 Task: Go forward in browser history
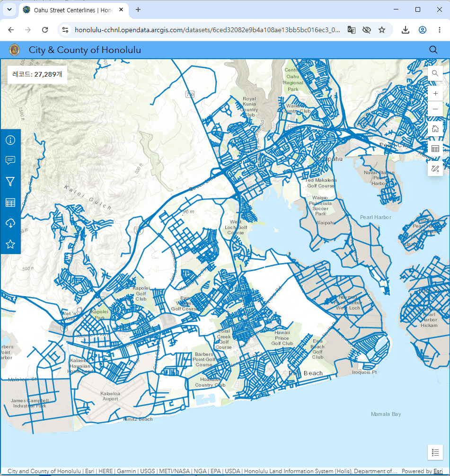(27, 30)
